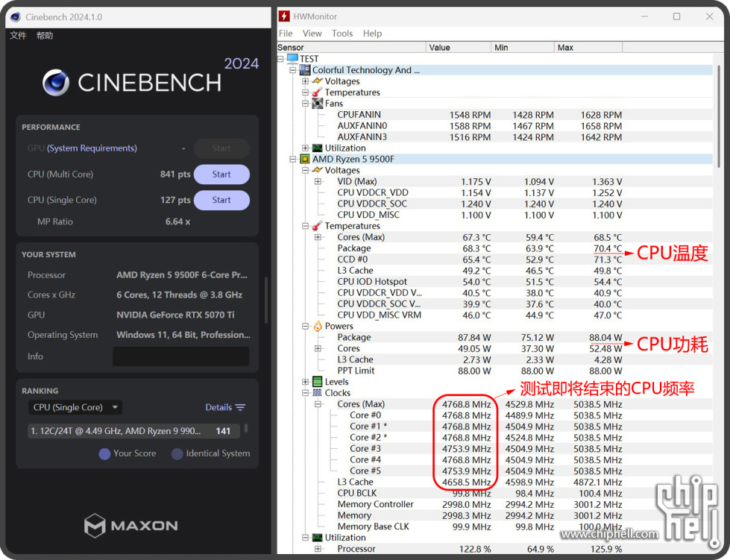Open the 文件 menu in Cinebench

[x=18, y=36]
